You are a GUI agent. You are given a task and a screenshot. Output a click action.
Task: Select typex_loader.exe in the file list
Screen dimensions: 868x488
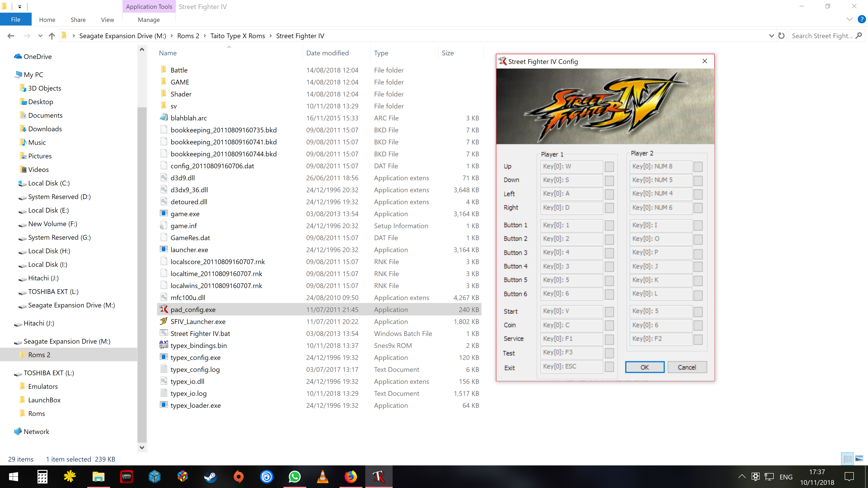pos(196,405)
